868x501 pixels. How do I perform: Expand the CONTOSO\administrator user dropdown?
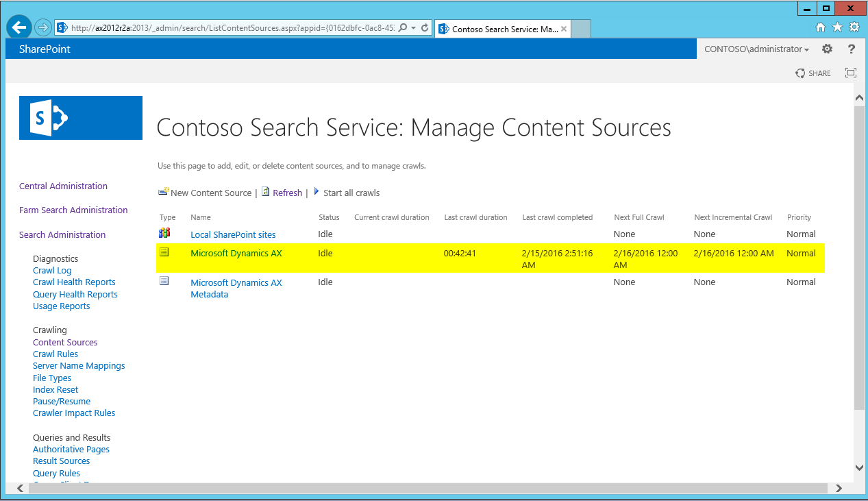(756, 49)
